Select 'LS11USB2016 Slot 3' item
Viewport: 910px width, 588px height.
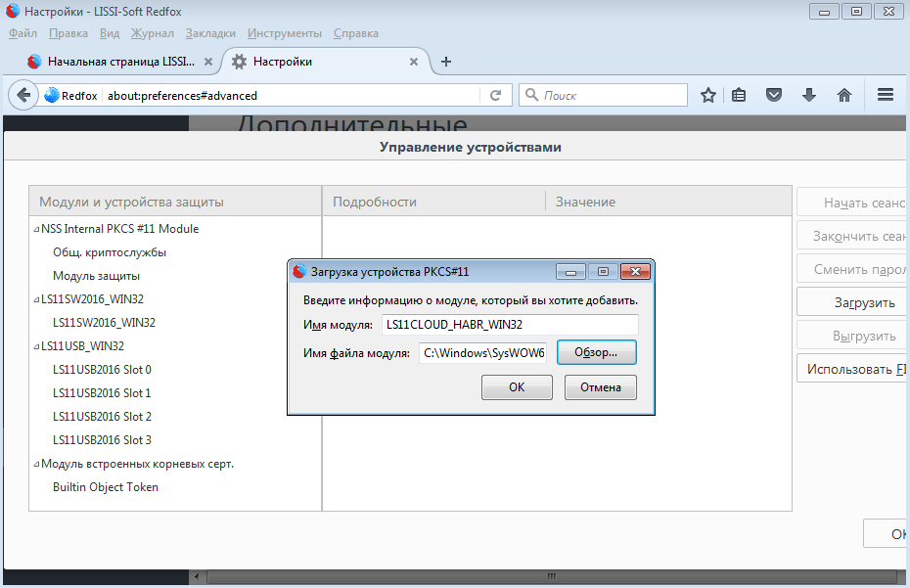coord(102,440)
